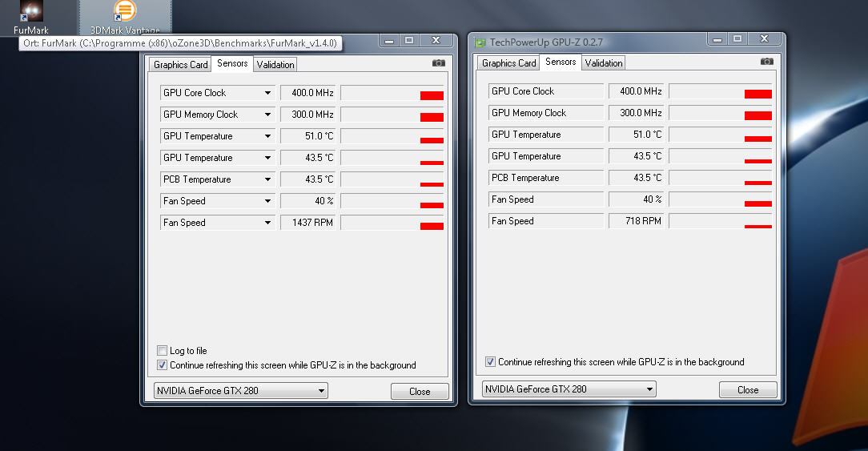
Task: Switch to Graphics Card tab in left GPU-Z window
Action: 180,64
